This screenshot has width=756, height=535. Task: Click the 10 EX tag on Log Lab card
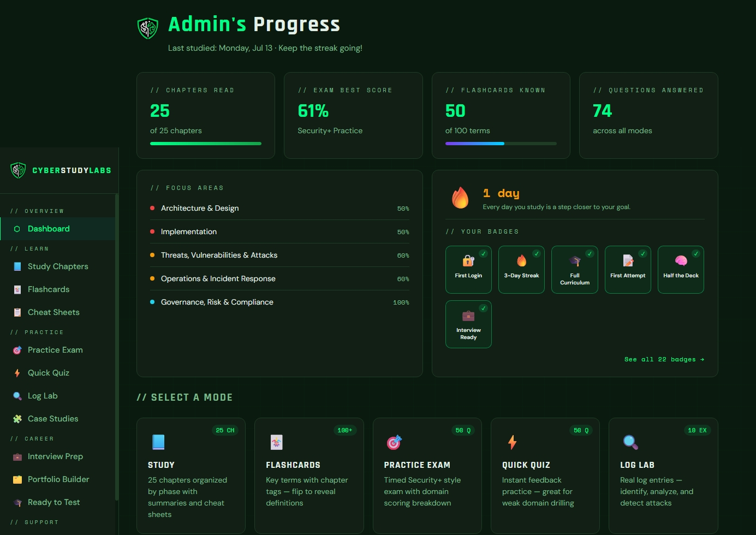697,430
